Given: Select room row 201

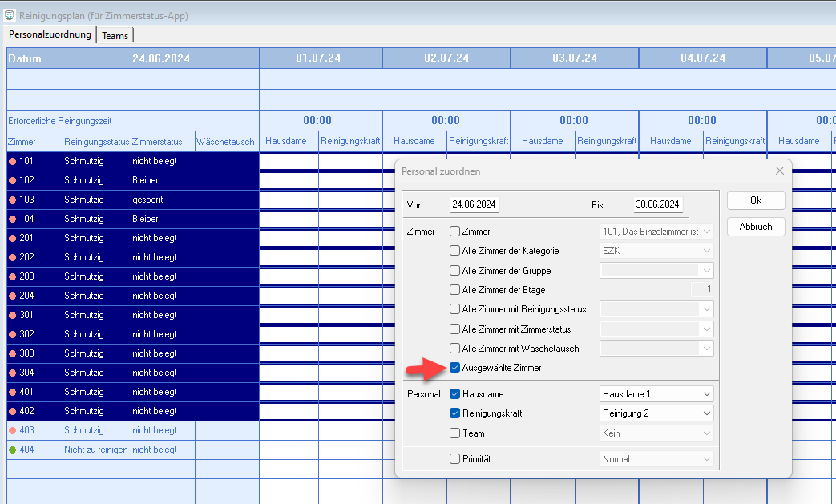Looking at the screenshot, I should click(x=133, y=238).
